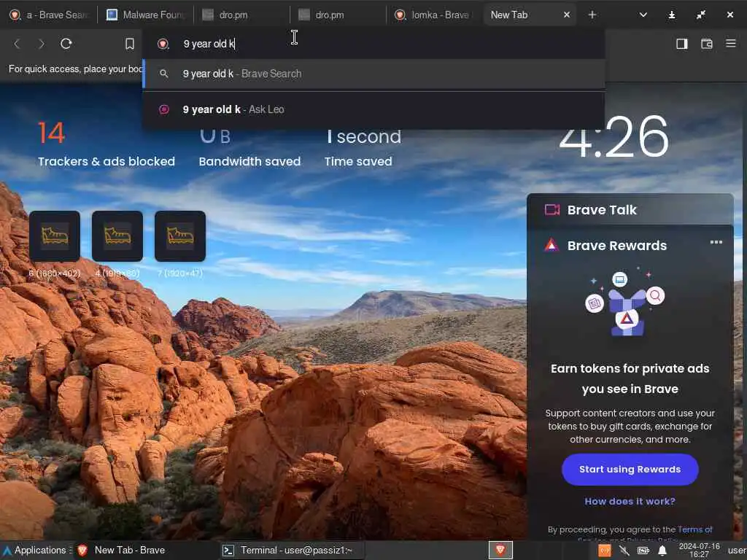Viewport: 747px width, 560px height.
Task: Go forward to next page
Action: coord(42,44)
